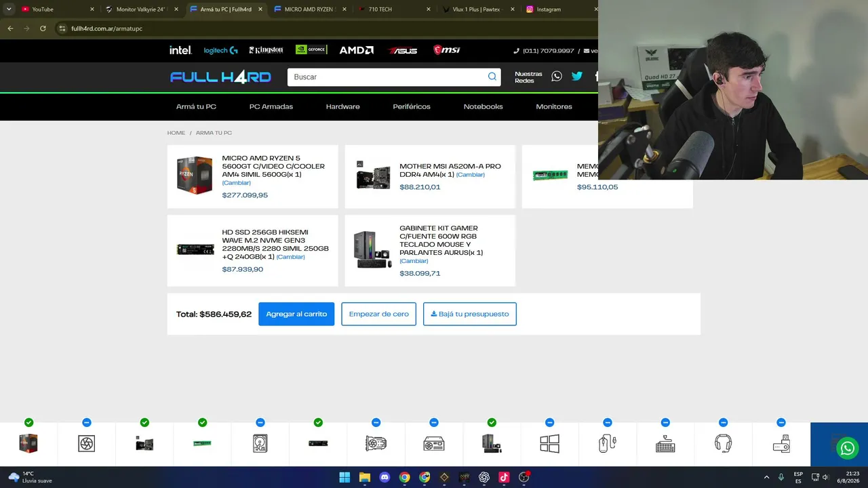This screenshot has height=488, width=868.
Task: Click the search magnifier icon
Action: 492,77
